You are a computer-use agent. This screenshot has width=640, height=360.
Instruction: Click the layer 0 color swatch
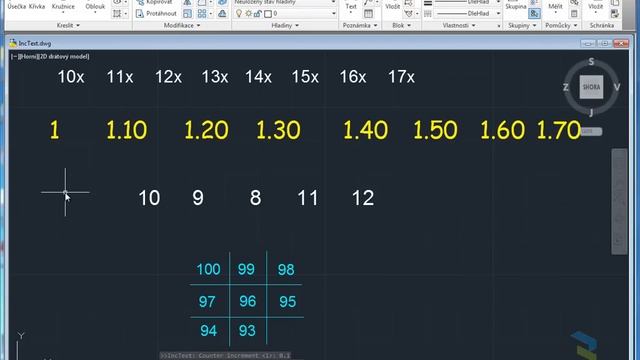click(x=268, y=14)
